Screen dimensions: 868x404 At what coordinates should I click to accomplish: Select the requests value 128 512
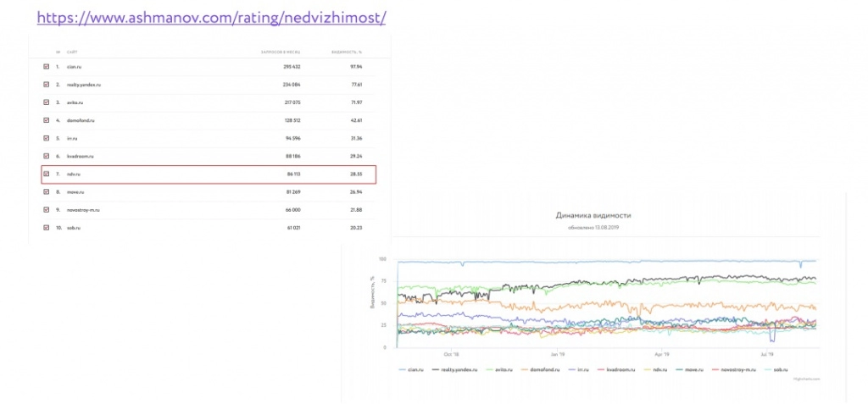(x=292, y=120)
